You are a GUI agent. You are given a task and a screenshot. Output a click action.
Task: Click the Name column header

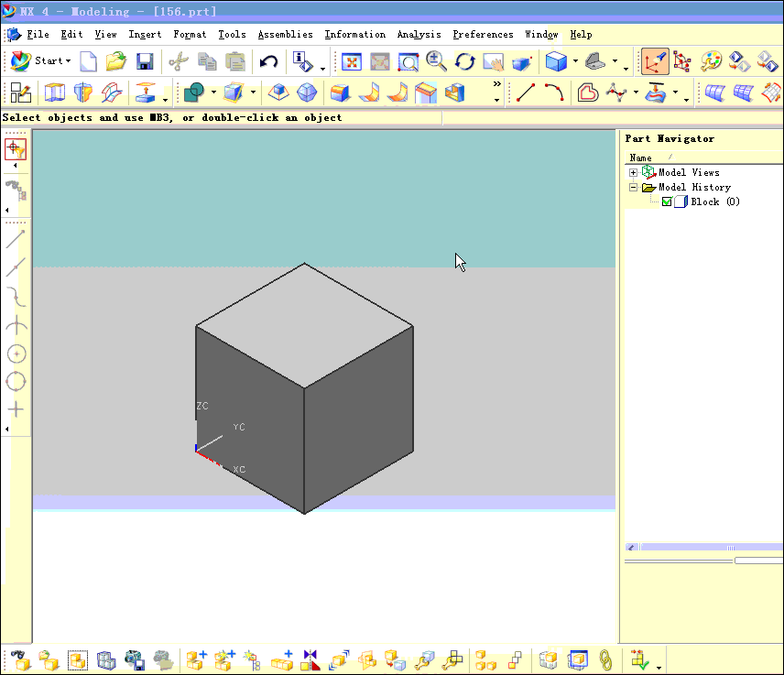641,158
